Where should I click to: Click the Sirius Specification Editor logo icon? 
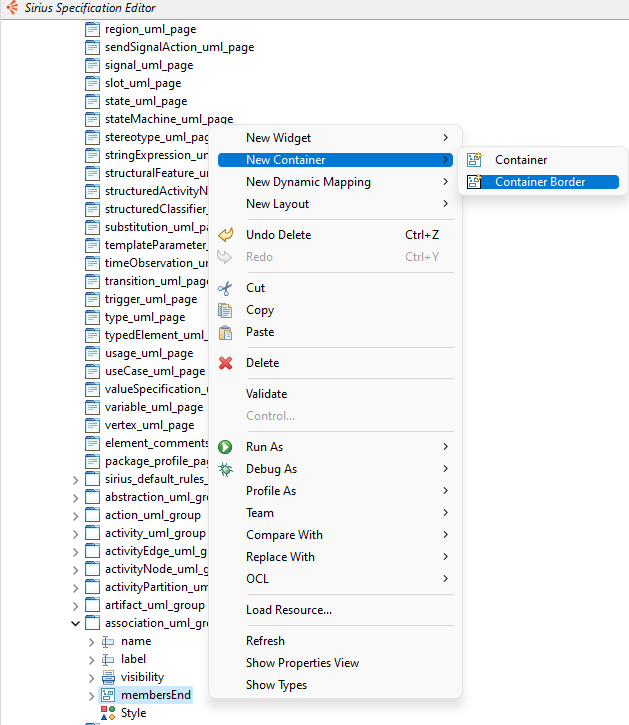tap(12, 7)
